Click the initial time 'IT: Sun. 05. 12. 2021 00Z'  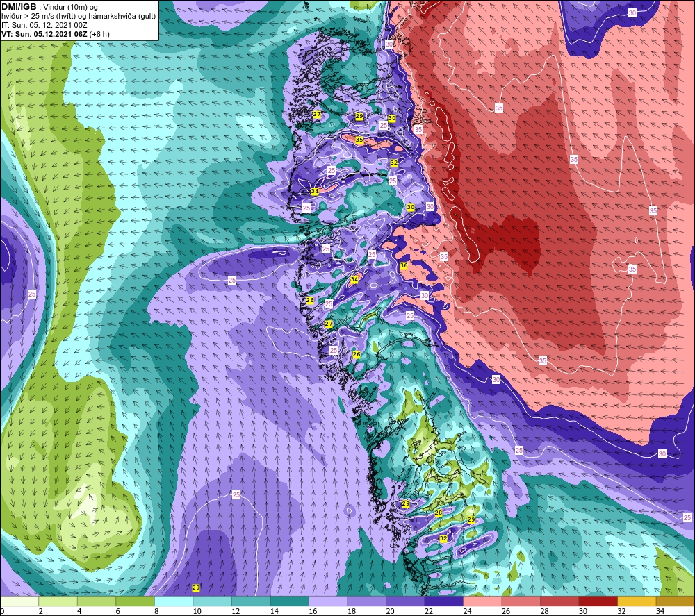point(44,25)
